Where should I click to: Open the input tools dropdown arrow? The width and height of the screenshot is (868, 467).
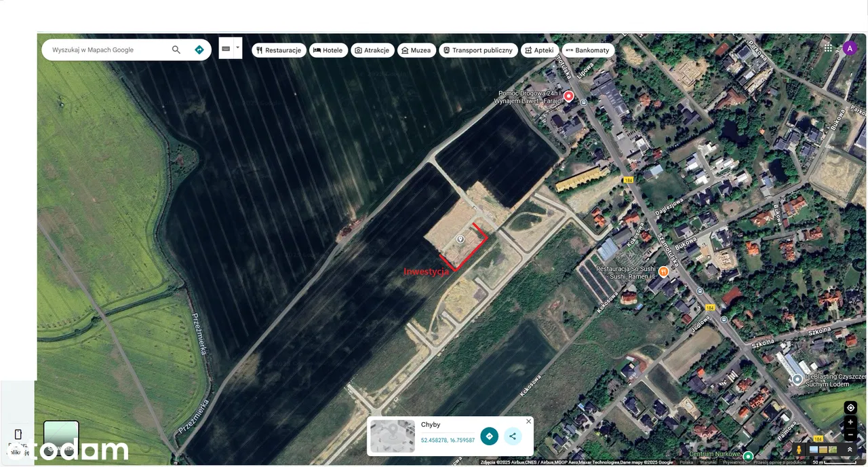[x=237, y=48]
